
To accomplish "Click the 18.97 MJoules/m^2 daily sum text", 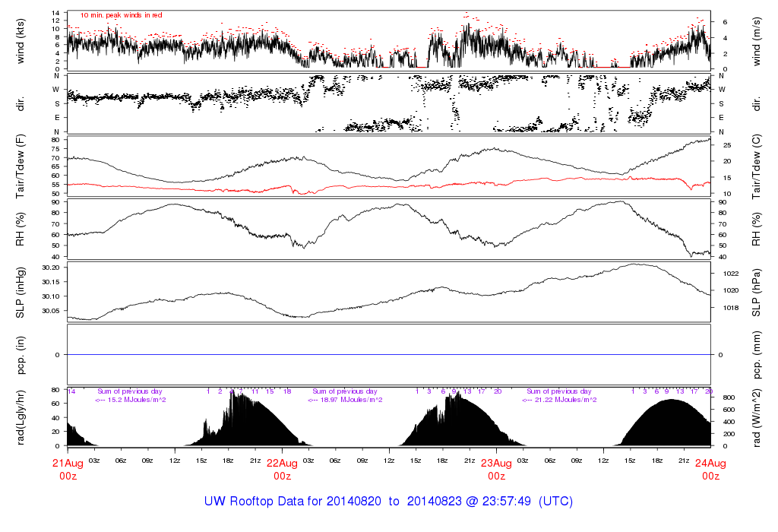I will (345, 400).
